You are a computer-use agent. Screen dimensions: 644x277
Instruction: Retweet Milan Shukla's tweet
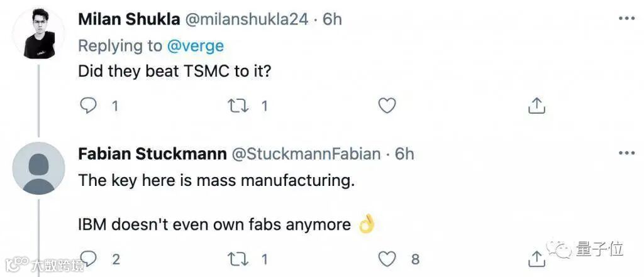(238, 106)
